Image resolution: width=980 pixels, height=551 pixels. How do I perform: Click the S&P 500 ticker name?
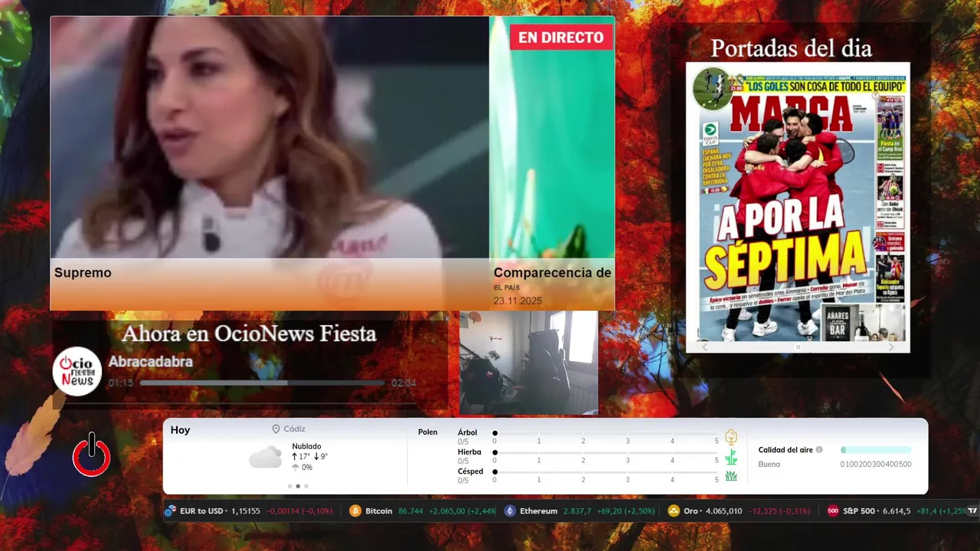(859, 511)
